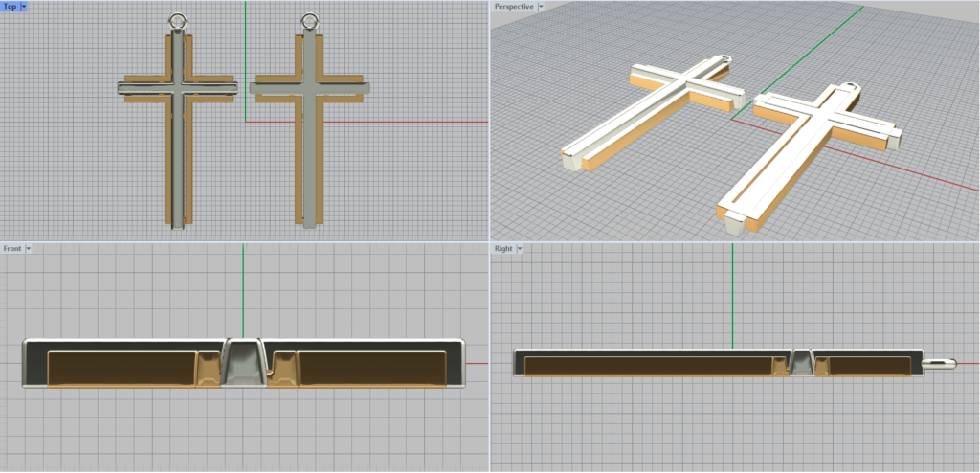Image resolution: width=980 pixels, height=473 pixels.
Task: Click the Perspective viewport title label
Action: (513, 6)
